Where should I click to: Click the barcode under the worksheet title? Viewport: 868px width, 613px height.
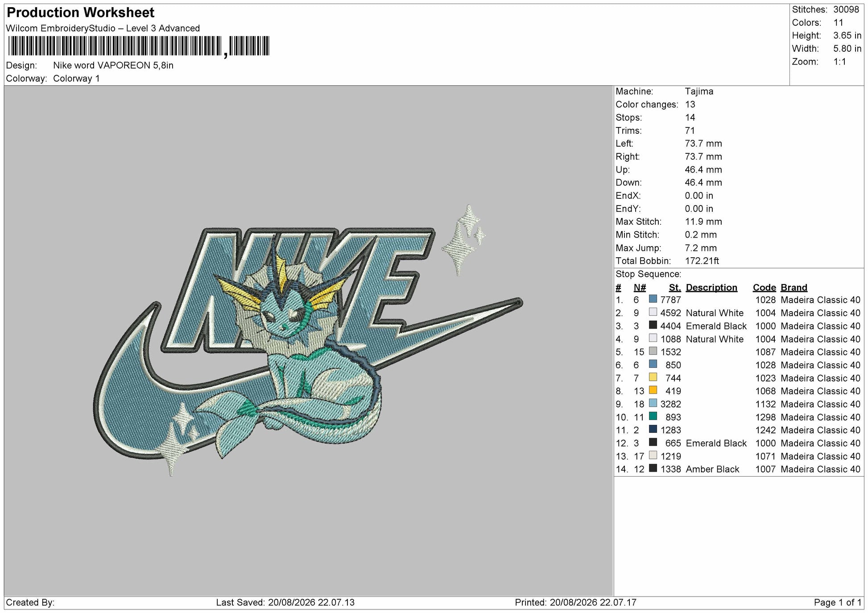[x=139, y=46]
